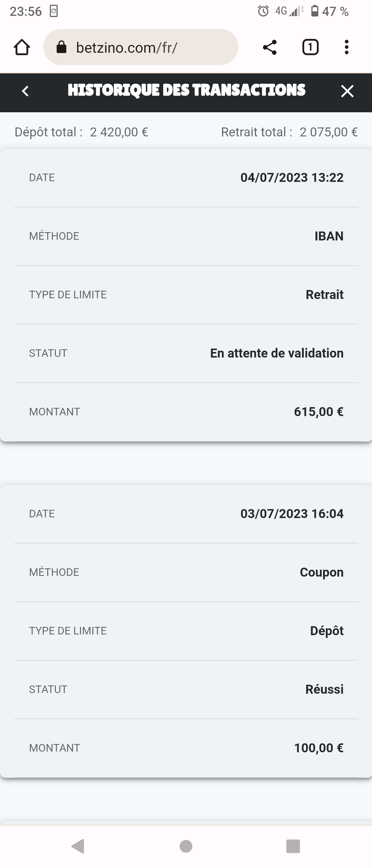The width and height of the screenshot is (372, 868).
Task: Select the betzino.com/fr/ address bar
Action: point(141,47)
